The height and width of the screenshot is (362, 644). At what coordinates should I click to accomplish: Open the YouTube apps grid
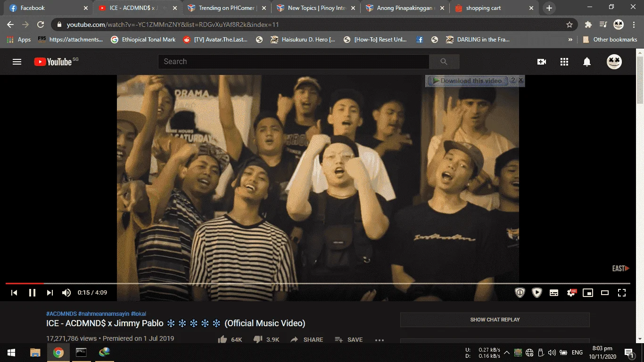(x=564, y=62)
